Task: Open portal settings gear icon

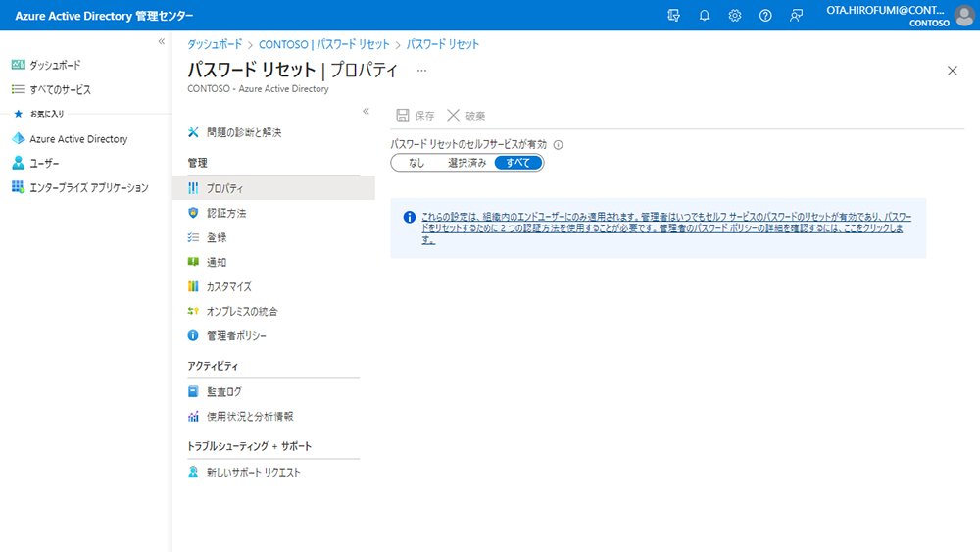Action: 735,16
